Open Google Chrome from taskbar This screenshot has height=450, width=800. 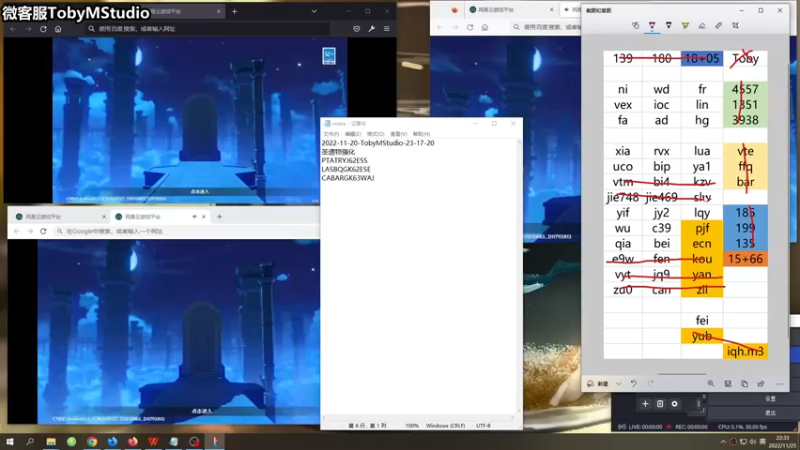click(92, 441)
